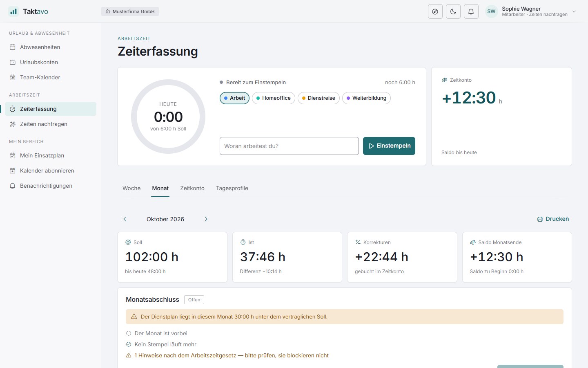Select the Arbeit work type chip
Image resolution: width=588 pixels, height=368 pixels.
tap(234, 98)
